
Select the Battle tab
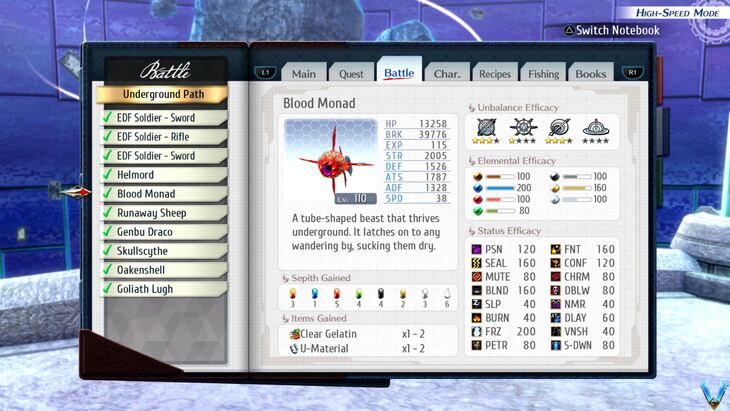point(399,71)
